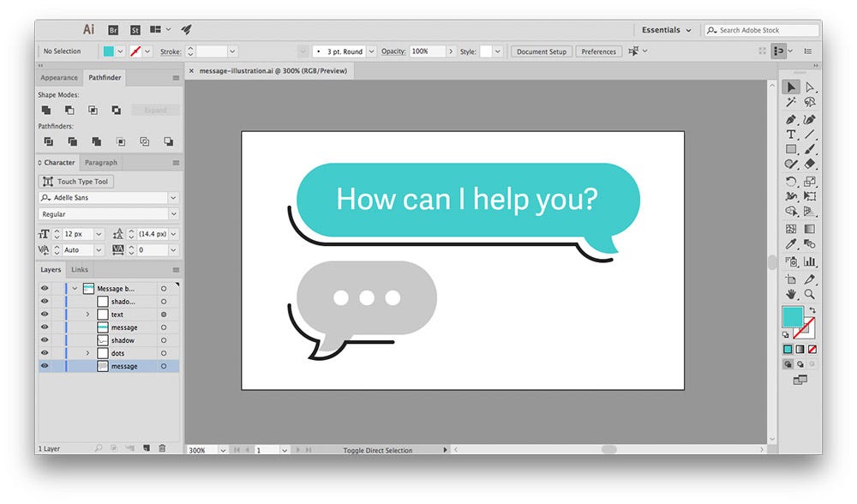Screen dimensions: 857x504
Task: Click the Unite shape mode icon
Action: click(x=47, y=110)
